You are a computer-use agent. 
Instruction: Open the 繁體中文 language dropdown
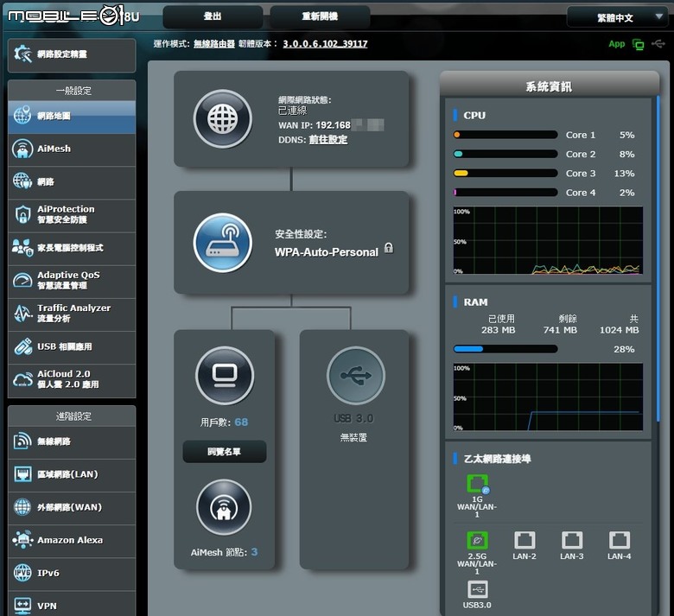point(616,17)
